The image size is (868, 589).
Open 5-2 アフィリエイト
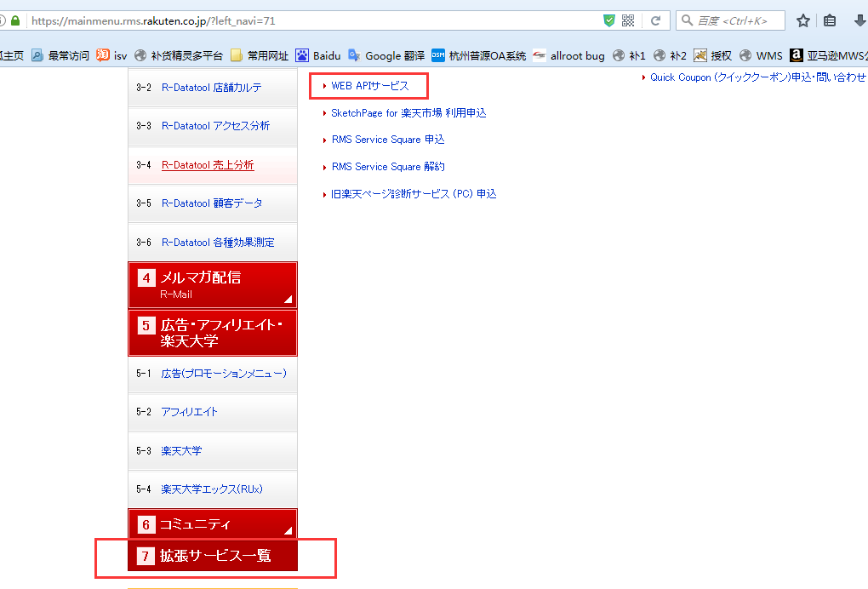tap(189, 412)
